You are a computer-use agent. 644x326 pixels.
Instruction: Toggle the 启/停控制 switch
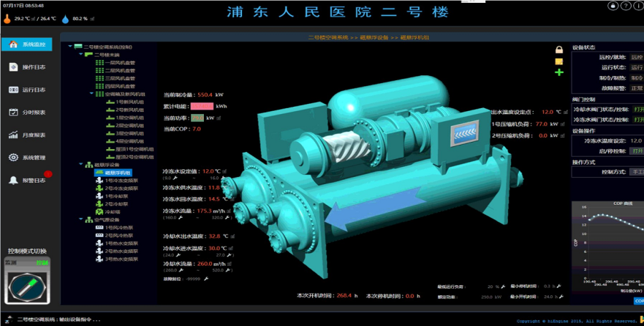pos(637,151)
